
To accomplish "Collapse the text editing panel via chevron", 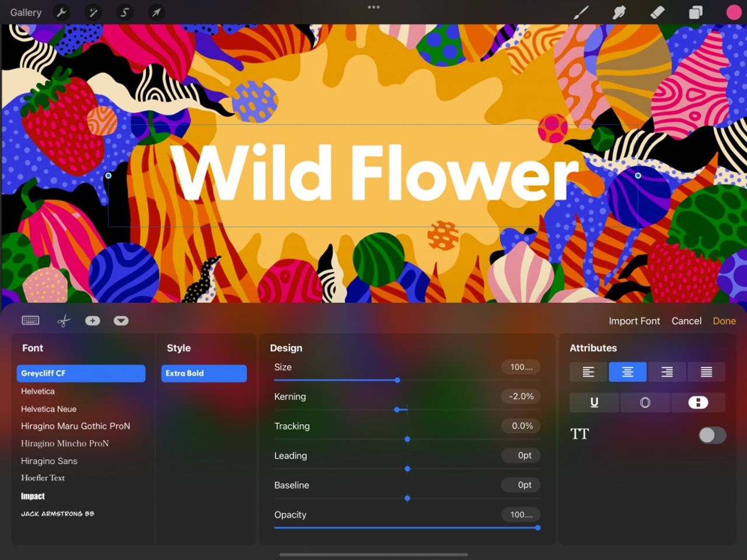I will pos(121,320).
